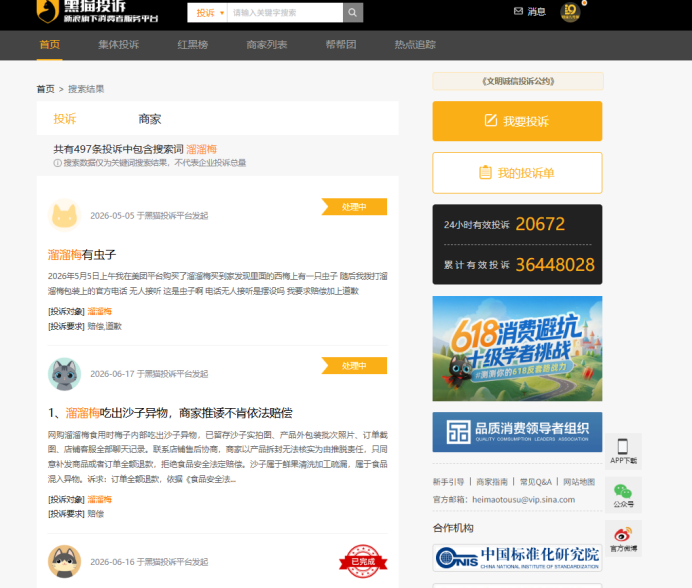Open the gold user avatar badge
The width and height of the screenshot is (692, 588).
(570, 12)
